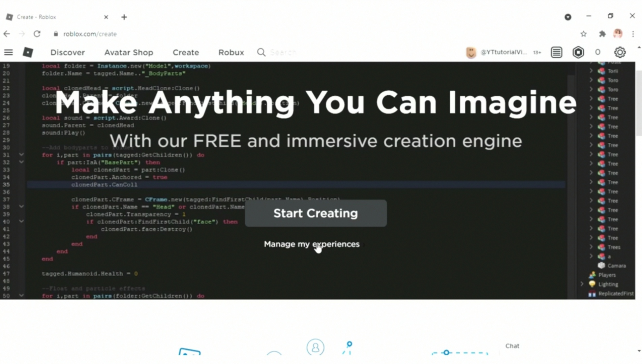This screenshot has height=364, width=642.
Task: Click the profile circle icon at page bottom
Action: click(x=315, y=347)
